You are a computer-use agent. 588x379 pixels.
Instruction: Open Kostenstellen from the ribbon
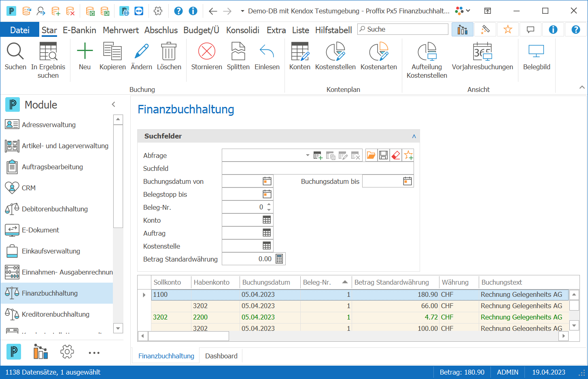click(x=335, y=51)
